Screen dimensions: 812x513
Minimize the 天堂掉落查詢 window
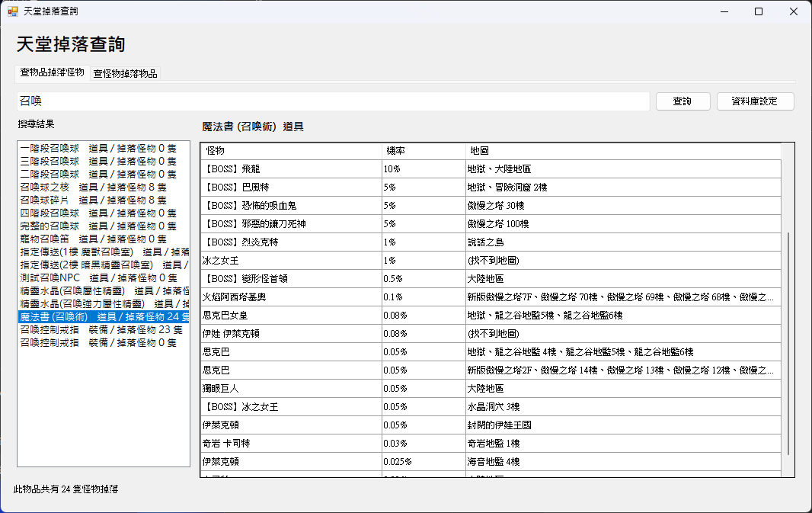(724, 11)
